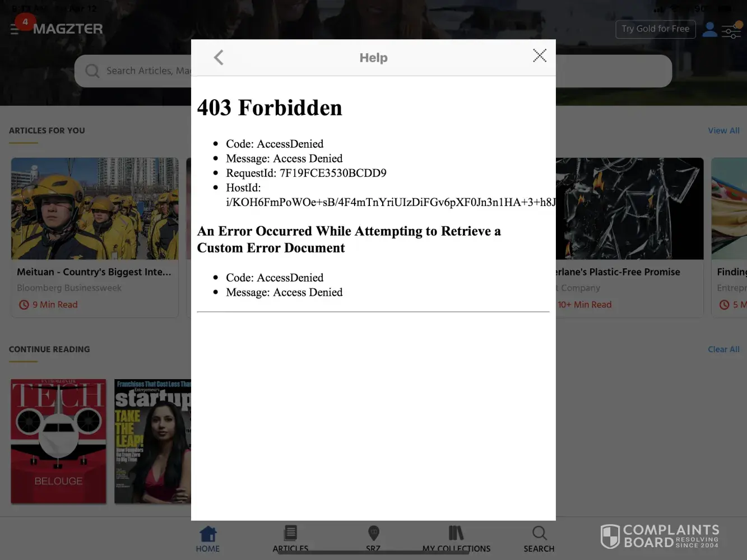Image resolution: width=747 pixels, height=560 pixels.
Task: Go to the Home tab
Action: [x=208, y=539]
